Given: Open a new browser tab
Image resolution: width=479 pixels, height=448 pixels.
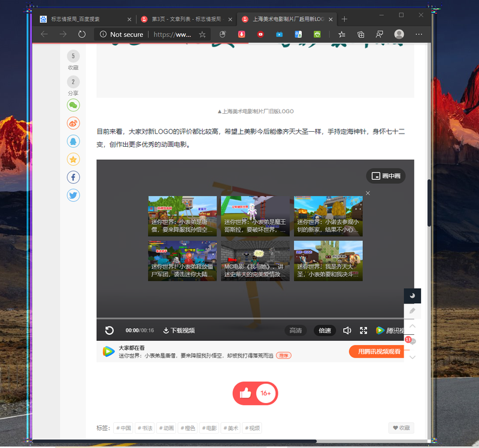Looking at the screenshot, I should (x=344, y=19).
